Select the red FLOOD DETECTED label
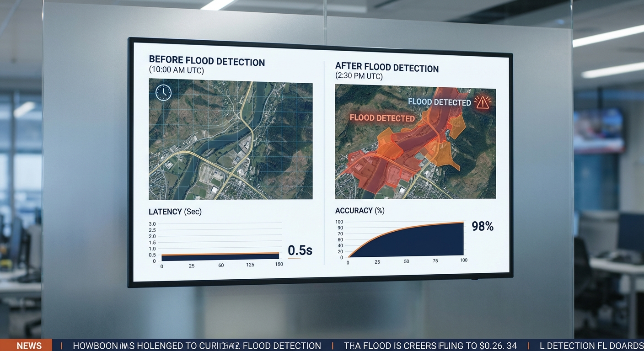644x351 pixels. pos(382,118)
